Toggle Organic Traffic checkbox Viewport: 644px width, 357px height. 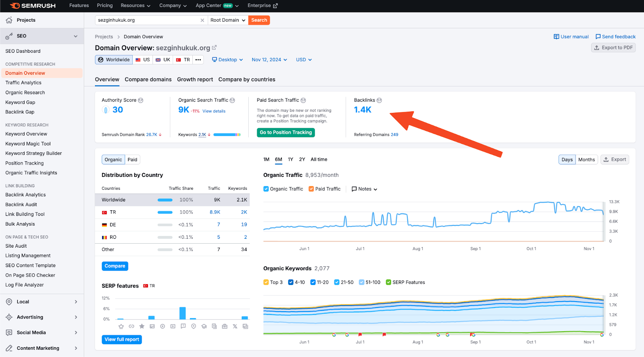click(x=266, y=189)
